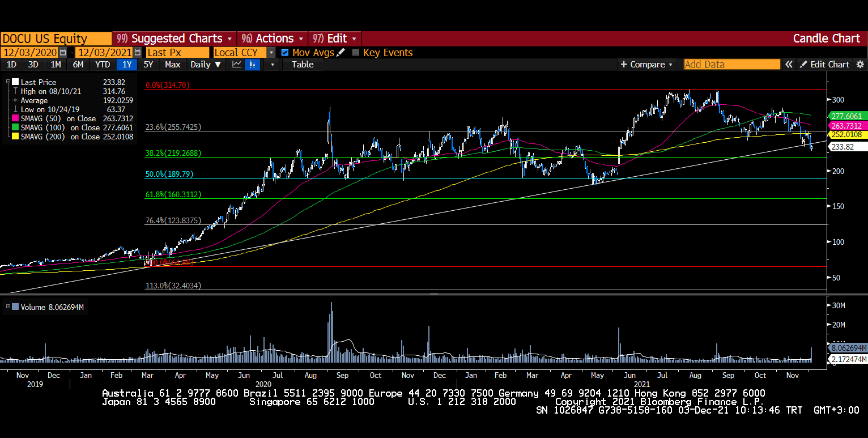This screenshot has width=868, height=438.
Task: Click the double-left collapse arrows icon
Action: [x=789, y=65]
